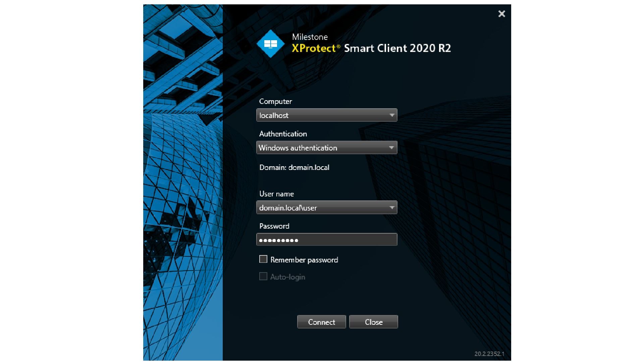Click the Milestone brand name text
This screenshot has height=362, width=644.
[310, 37]
